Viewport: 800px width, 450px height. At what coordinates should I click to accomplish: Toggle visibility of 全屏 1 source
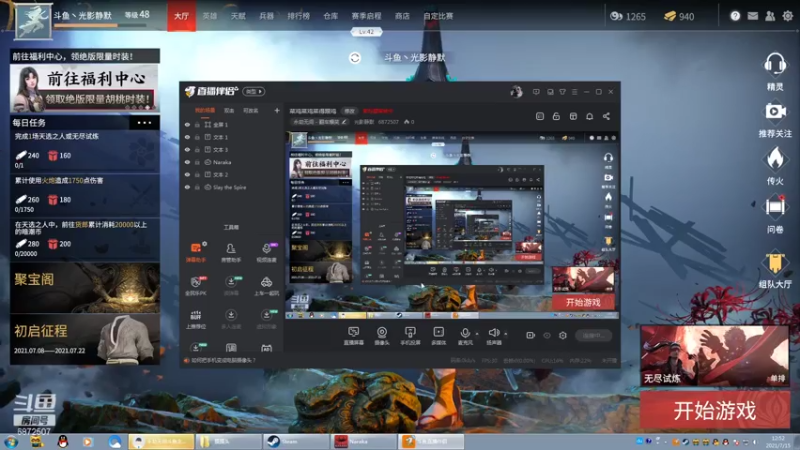tap(187, 124)
